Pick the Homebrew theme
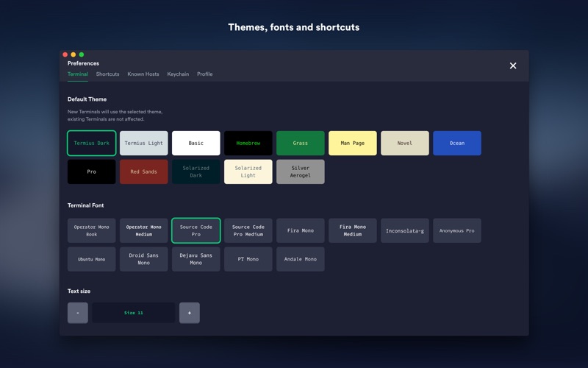 248,143
